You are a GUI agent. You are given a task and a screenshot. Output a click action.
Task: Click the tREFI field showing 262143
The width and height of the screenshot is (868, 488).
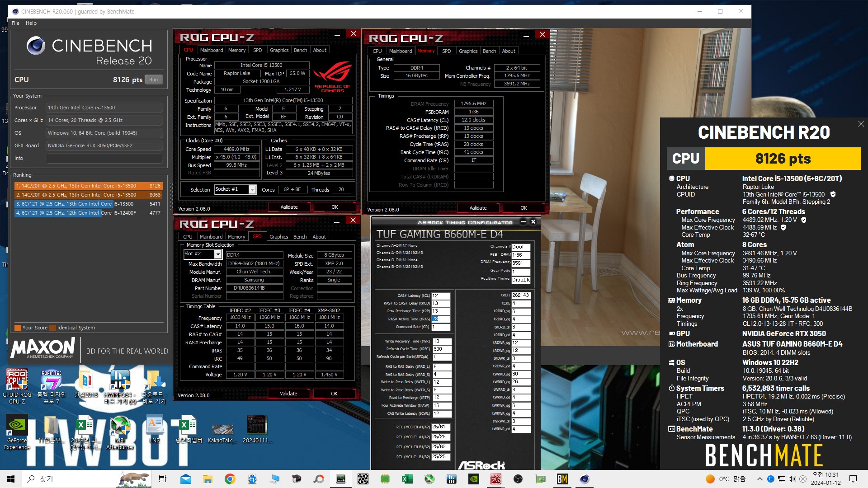coord(521,295)
